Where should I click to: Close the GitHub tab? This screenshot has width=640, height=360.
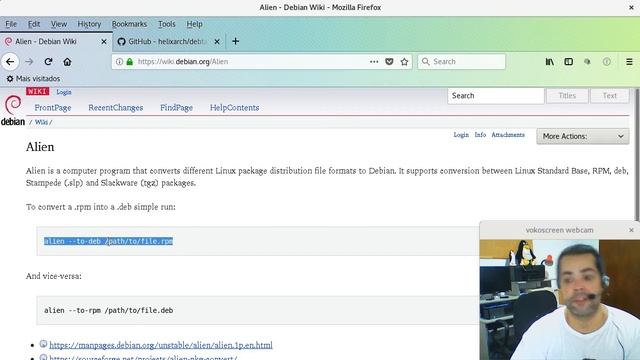[x=217, y=42]
